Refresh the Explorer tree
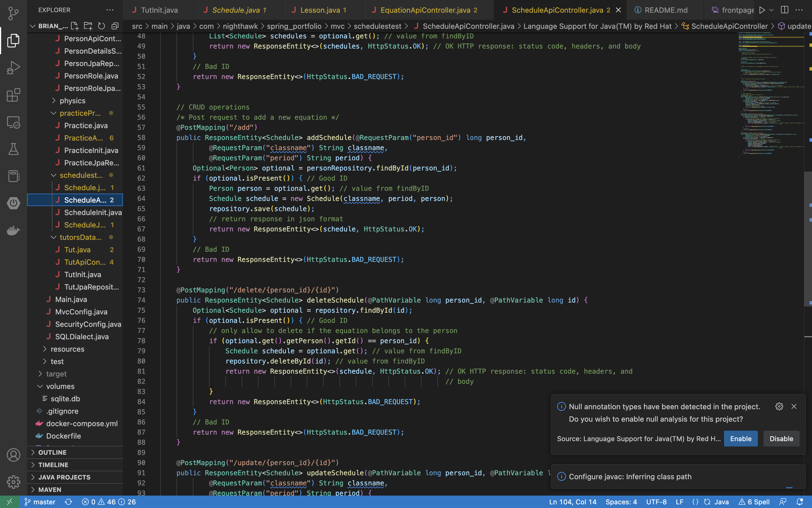Image resolution: width=812 pixels, height=508 pixels. tap(101, 26)
